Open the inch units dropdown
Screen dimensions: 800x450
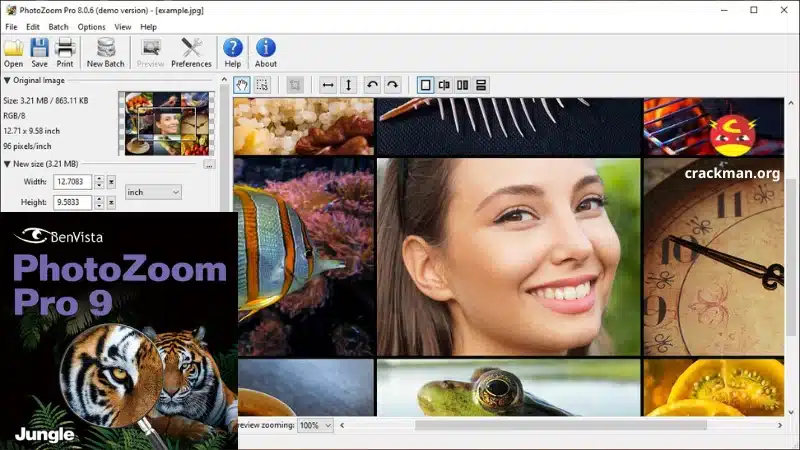click(x=153, y=192)
